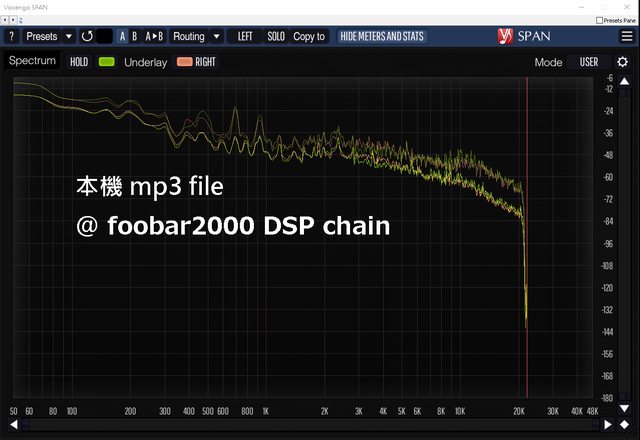
Task: Click the diamond icon at bottom right
Action: pyautogui.click(x=626, y=425)
